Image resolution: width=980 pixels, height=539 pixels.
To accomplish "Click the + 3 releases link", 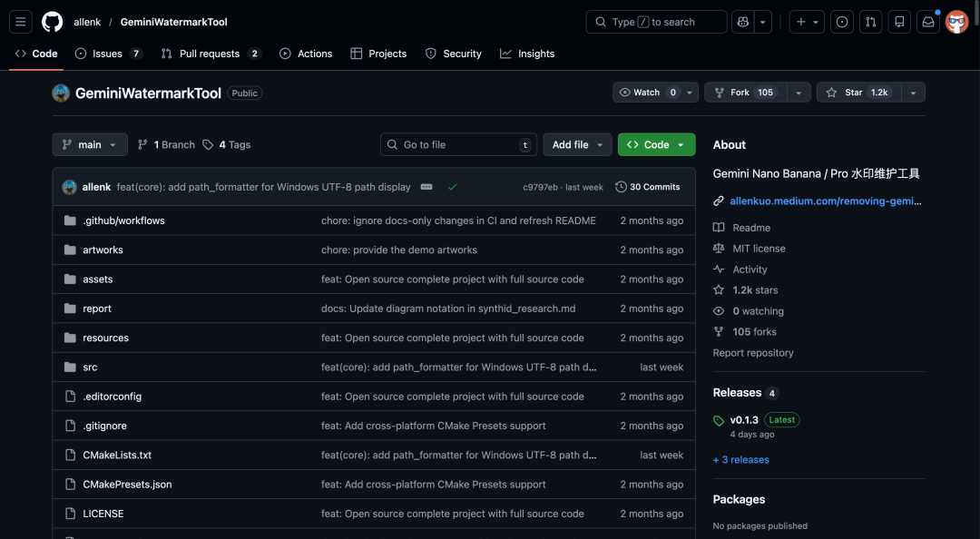I will (x=740, y=459).
